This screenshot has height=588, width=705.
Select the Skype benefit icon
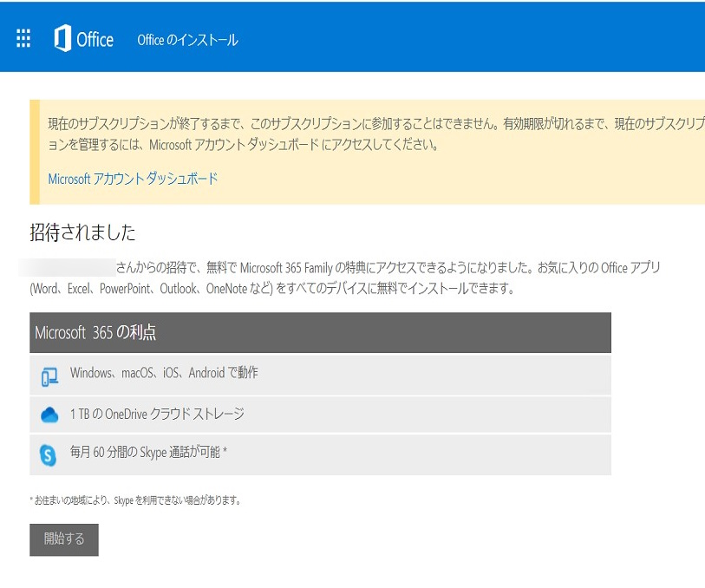(x=50, y=454)
